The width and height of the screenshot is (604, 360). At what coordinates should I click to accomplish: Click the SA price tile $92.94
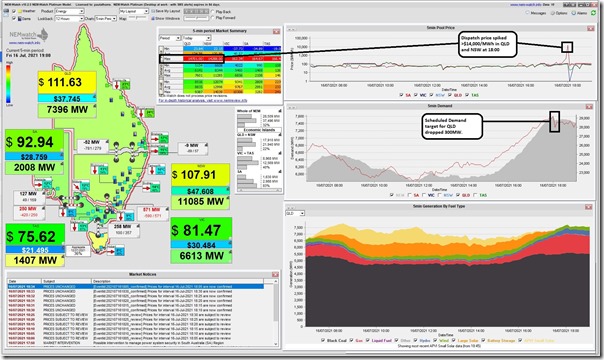[x=34, y=141]
